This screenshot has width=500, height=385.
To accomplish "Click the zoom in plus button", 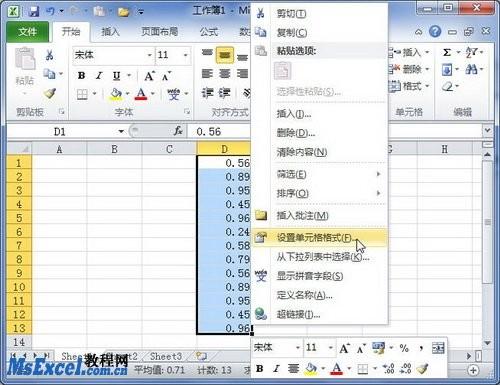I will [473, 370].
